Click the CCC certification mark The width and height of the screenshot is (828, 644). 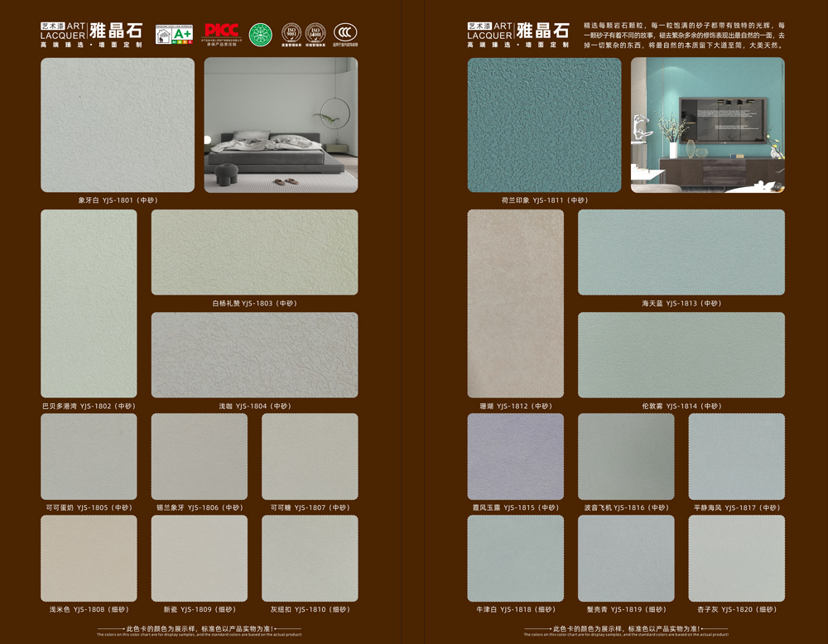(x=345, y=35)
